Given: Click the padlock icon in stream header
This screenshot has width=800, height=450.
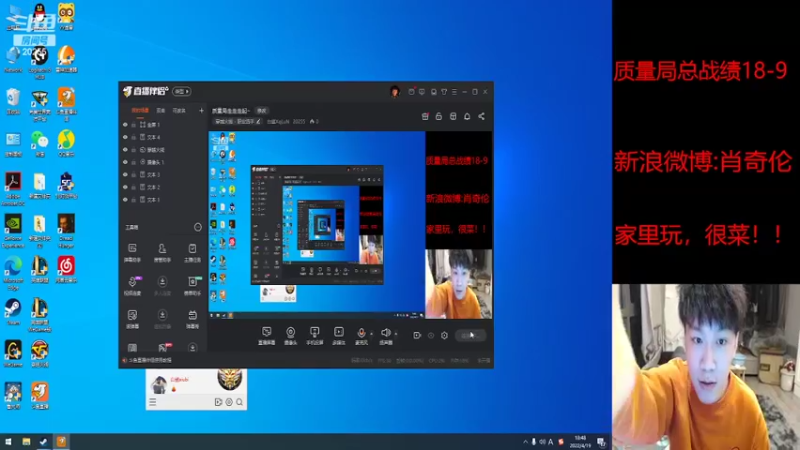Looking at the screenshot, I should [x=438, y=116].
